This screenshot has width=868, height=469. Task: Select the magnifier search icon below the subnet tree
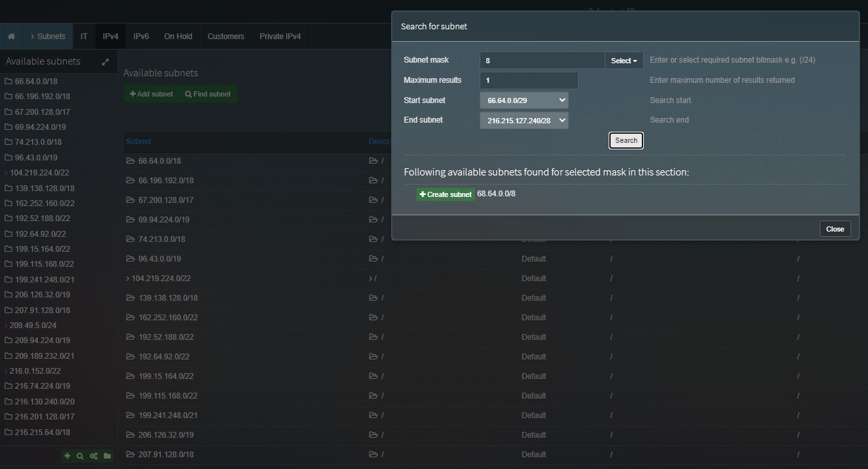click(80, 455)
